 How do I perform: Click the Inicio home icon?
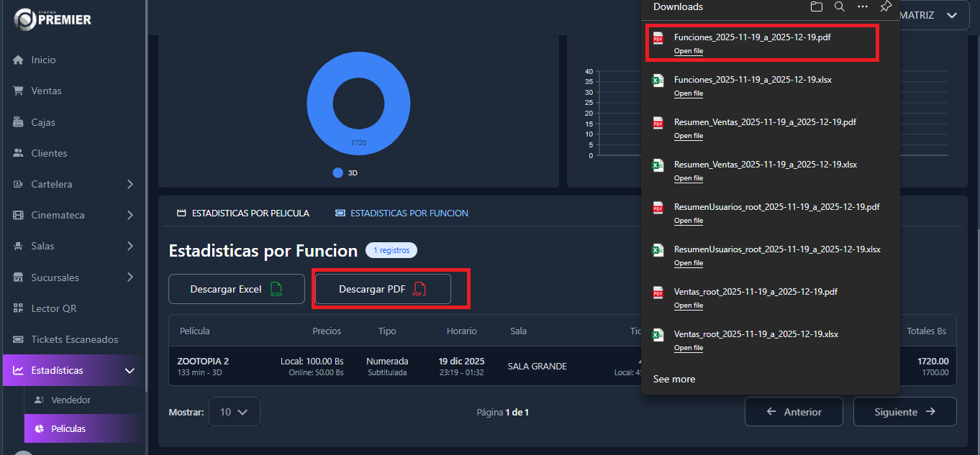click(x=19, y=60)
